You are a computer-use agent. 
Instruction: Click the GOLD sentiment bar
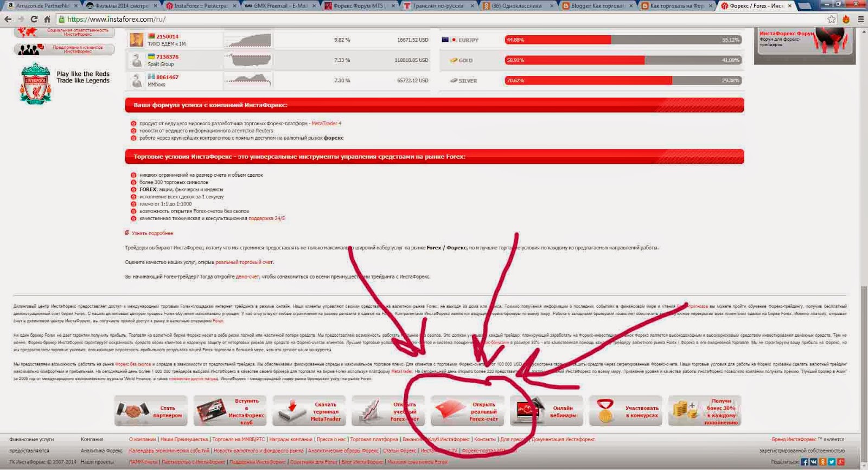[623, 60]
